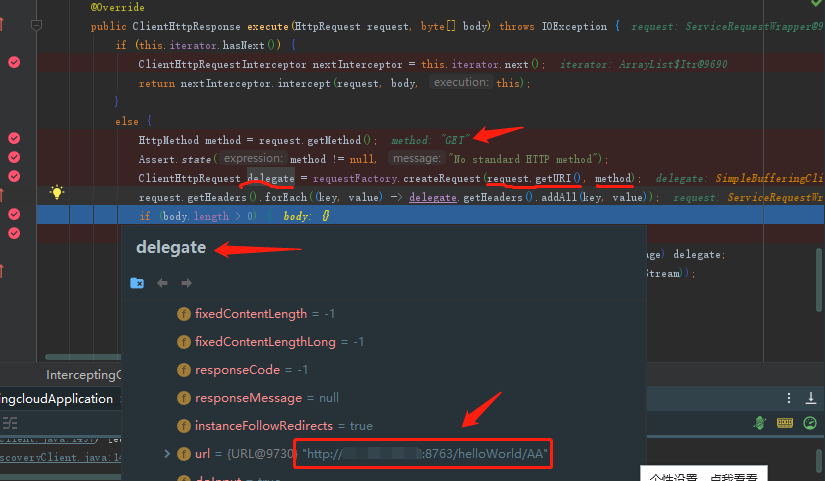This screenshot has width=825, height=481.
Task: Go back using the popup's left arrow
Action: pos(162,283)
